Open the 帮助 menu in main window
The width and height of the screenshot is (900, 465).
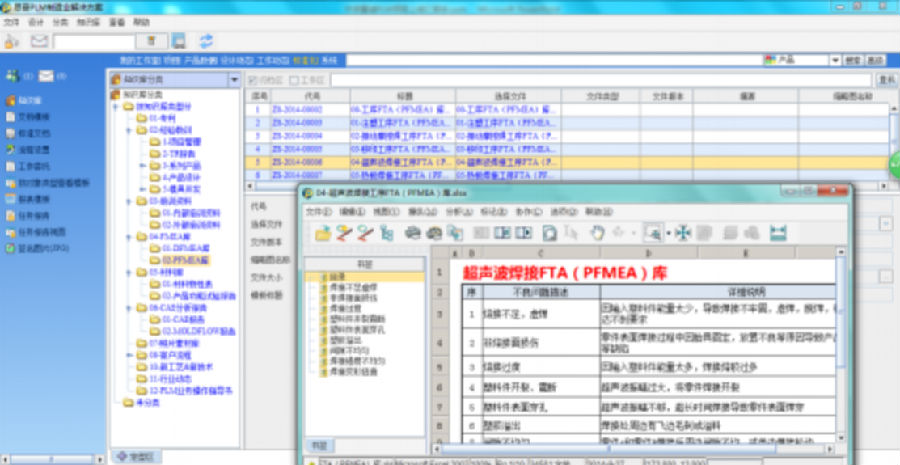[x=141, y=22]
